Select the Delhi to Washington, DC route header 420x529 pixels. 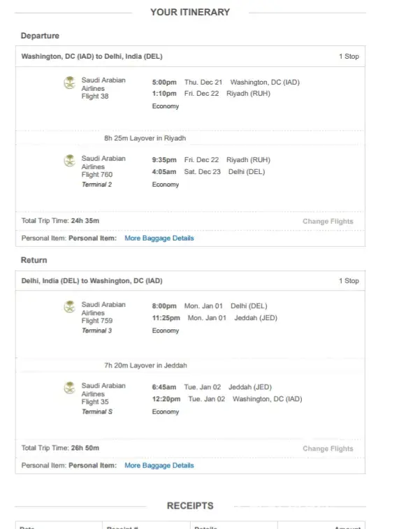coord(92,281)
